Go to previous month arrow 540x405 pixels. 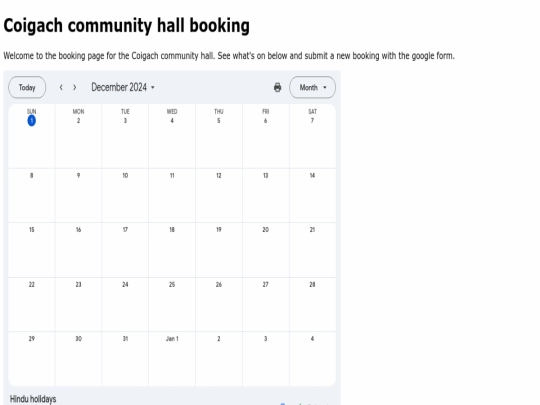click(61, 87)
